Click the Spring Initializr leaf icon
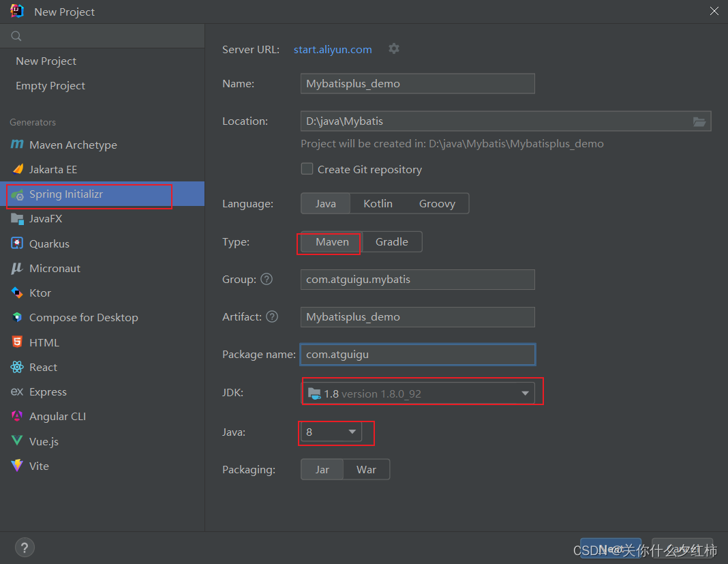 coord(17,194)
